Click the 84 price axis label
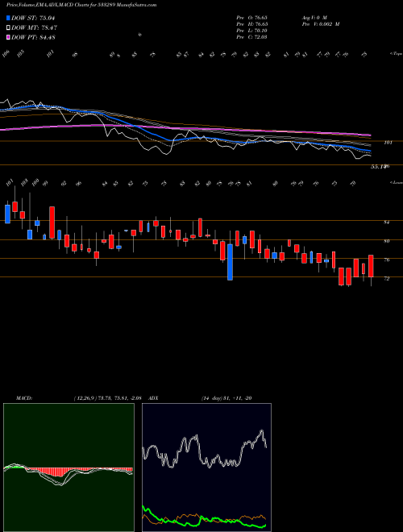 coord(386,222)
